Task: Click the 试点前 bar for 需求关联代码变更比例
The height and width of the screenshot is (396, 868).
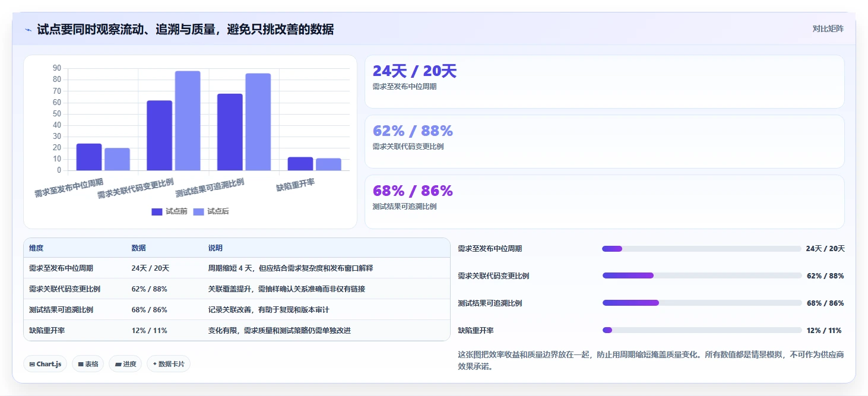Action: pos(160,136)
